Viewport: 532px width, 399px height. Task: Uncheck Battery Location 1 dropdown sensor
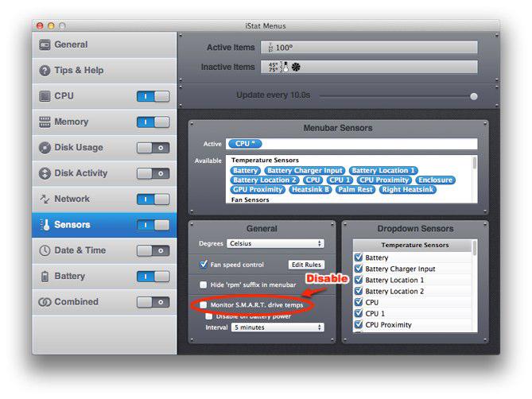(x=359, y=280)
